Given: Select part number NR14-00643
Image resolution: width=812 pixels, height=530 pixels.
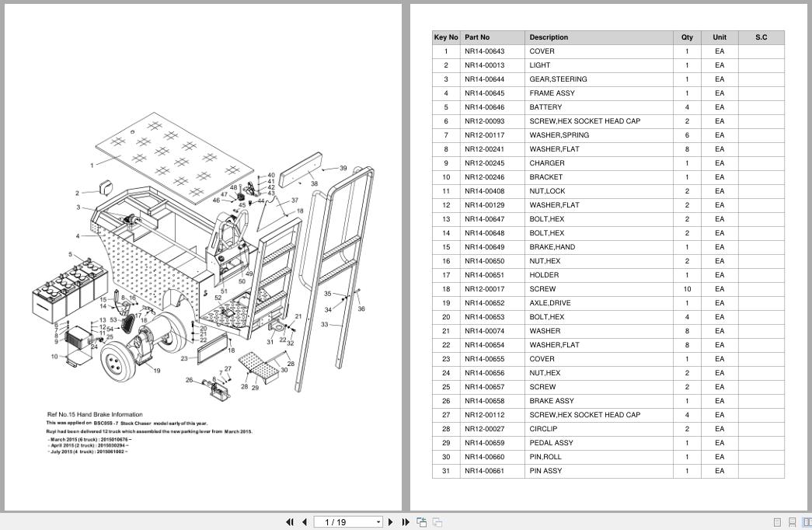Looking at the screenshot, I should (484, 51).
